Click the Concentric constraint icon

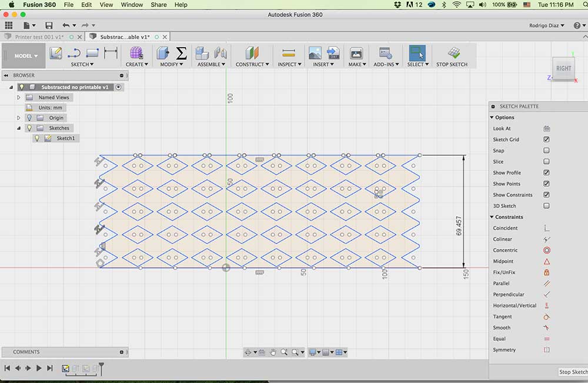tap(547, 250)
